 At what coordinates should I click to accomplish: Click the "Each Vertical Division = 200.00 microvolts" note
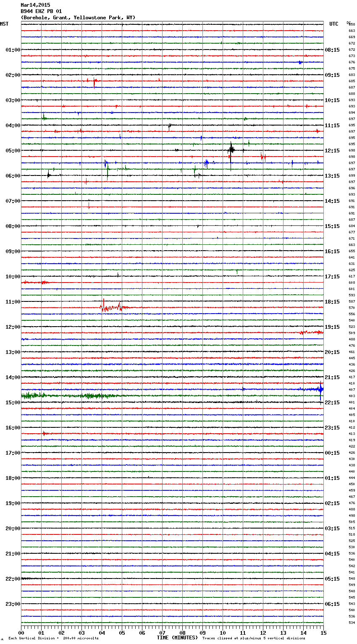[53, 638]
